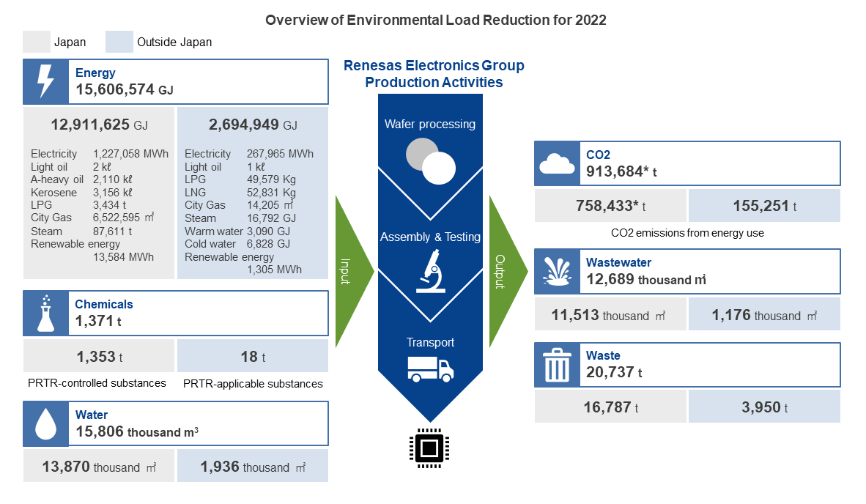Viewport: 866px width, 504px height.
Task: Click the wafer discs icon
Action: click(x=431, y=161)
